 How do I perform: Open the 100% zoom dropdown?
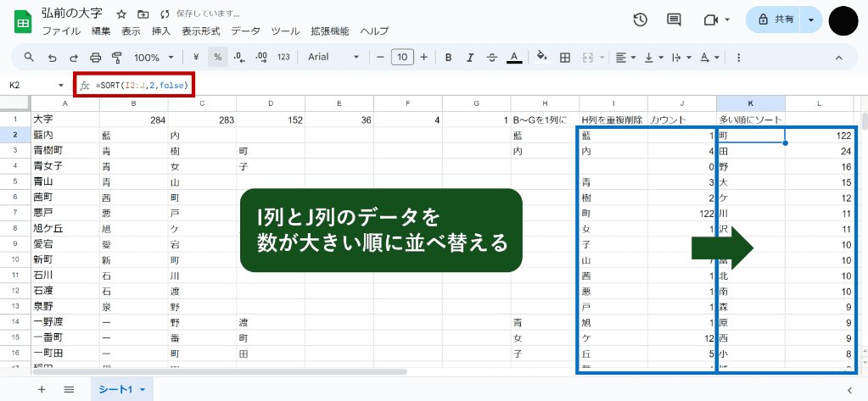point(154,57)
